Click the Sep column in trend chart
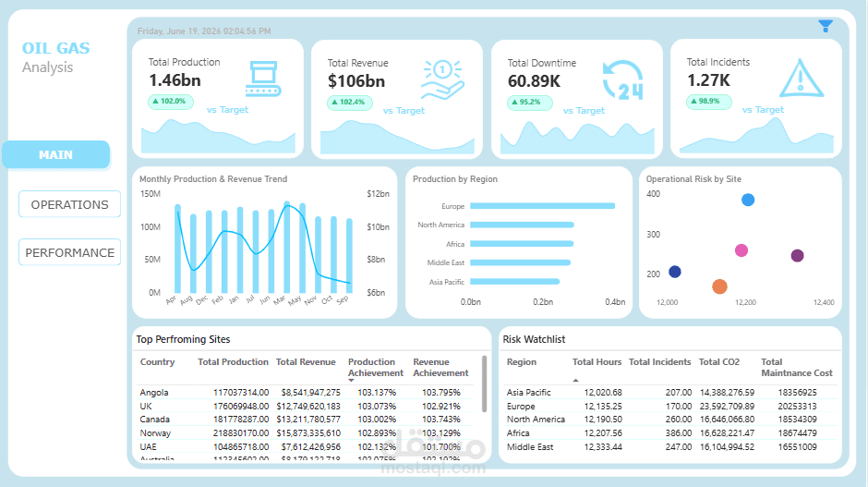868x487 pixels. point(349,255)
